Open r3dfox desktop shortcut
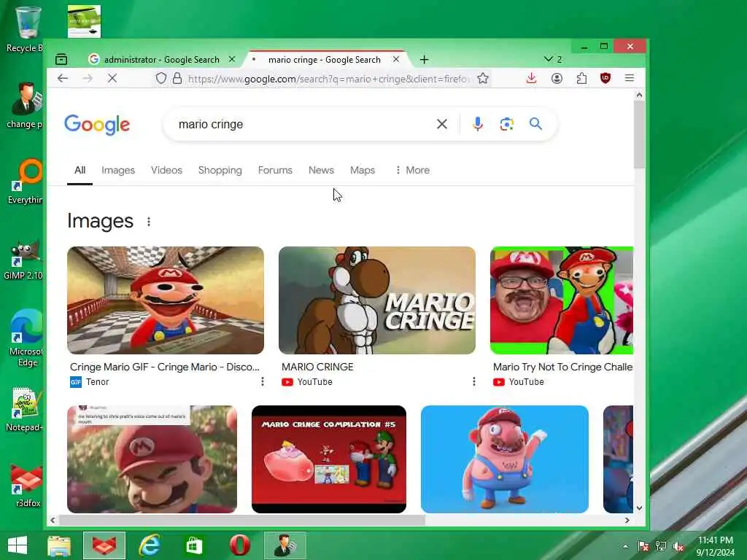747x560 pixels. coord(27,485)
